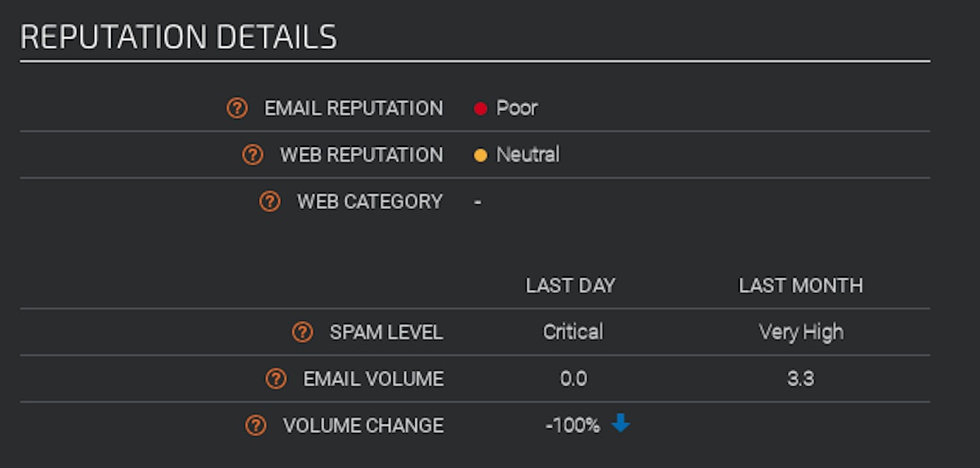The height and width of the screenshot is (468, 980).
Task: Click the Last Day column header
Action: coord(570,286)
